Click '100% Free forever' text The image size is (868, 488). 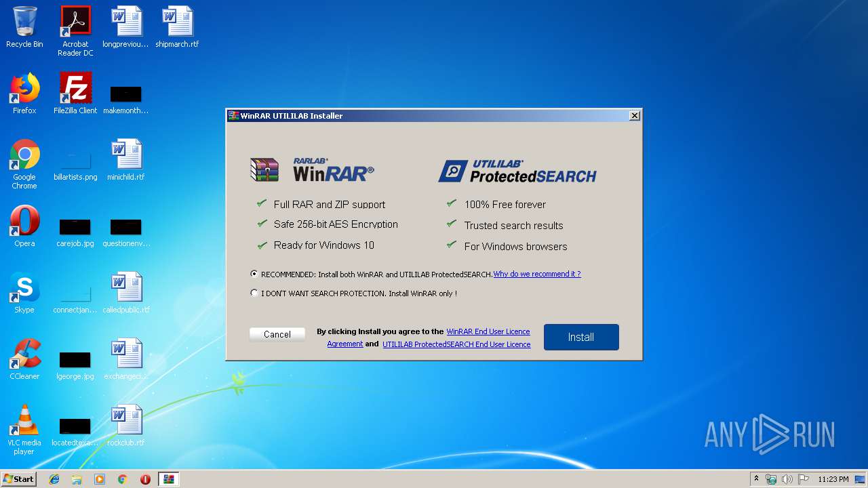pyautogui.click(x=505, y=204)
